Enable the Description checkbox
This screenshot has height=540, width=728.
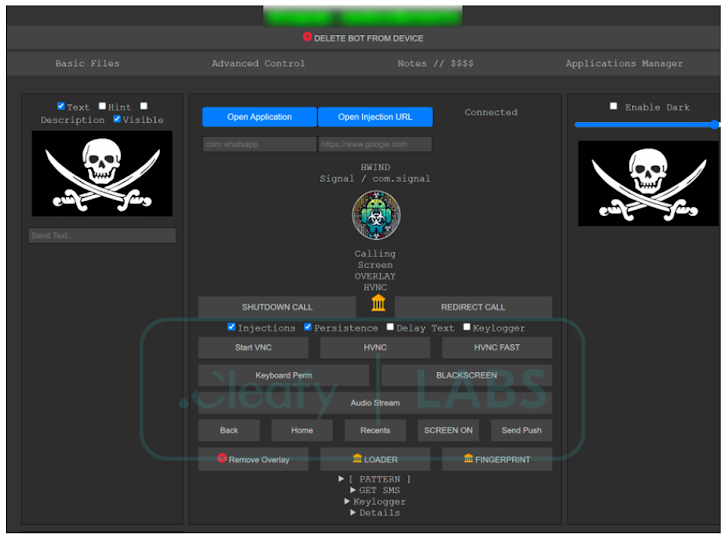[x=144, y=106]
